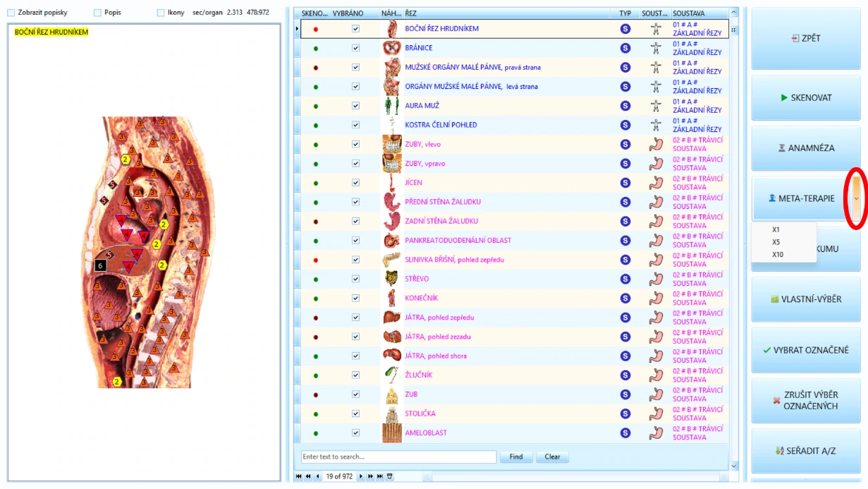Click the filter icon in record navigator

389,477
